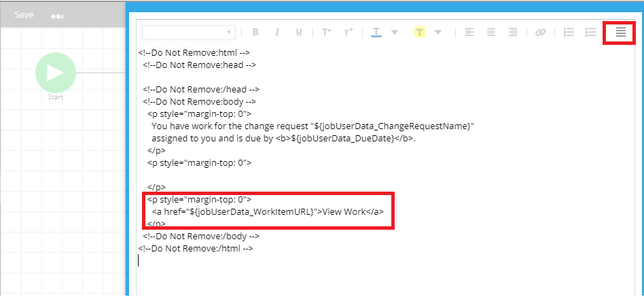644x297 pixels.
Task: Expand the highlight color dropdown arrow
Action: click(438, 32)
